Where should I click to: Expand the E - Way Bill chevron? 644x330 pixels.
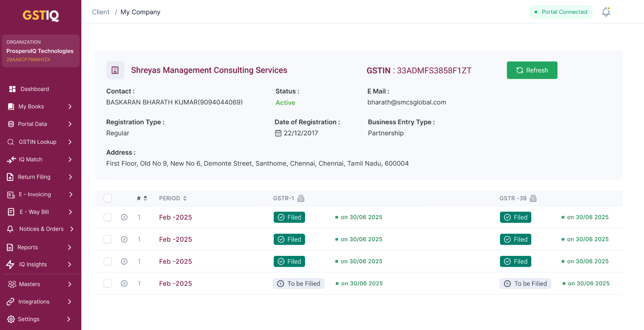click(70, 212)
